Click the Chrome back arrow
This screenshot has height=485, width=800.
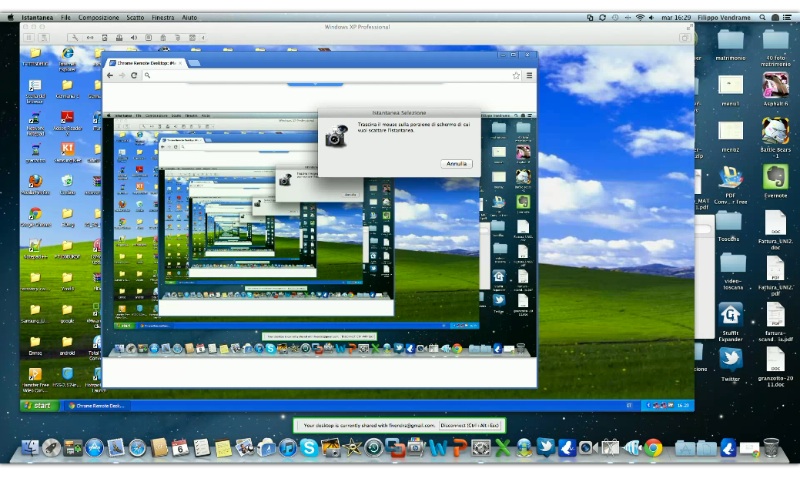coord(110,75)
